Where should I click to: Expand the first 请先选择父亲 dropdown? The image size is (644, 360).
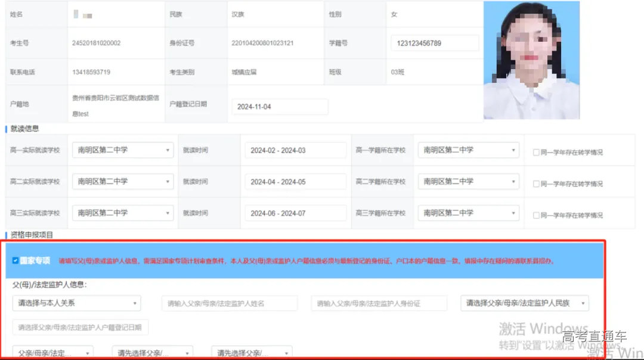tap(152, 352)
